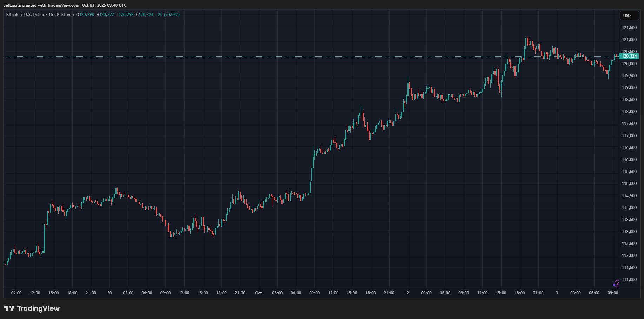Viewport: 644px width, 319px height.
Task: Click the 115,000 level on the price scale
Action: pyautogui.click(x=629, y=184)
